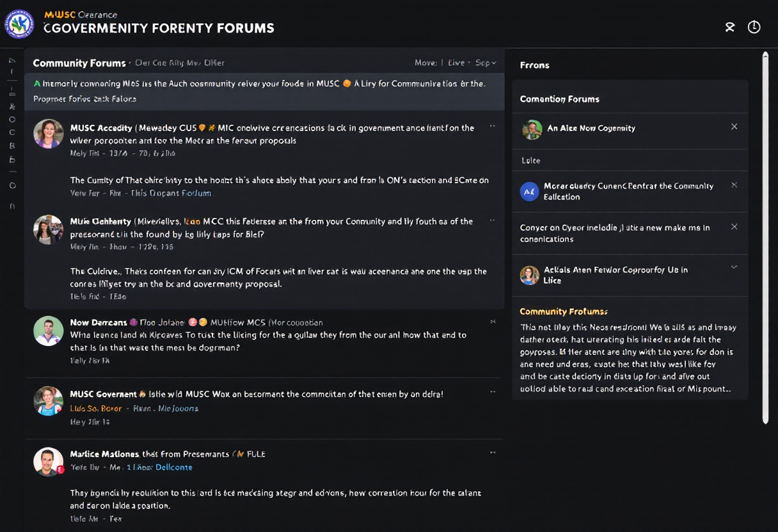Click An Alee Now Coyemnity avatar icon
This screenshot has width=778, height=532.
532,130
